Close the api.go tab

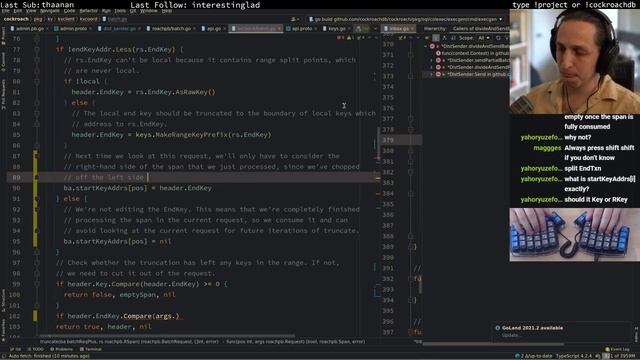[224, 29]
